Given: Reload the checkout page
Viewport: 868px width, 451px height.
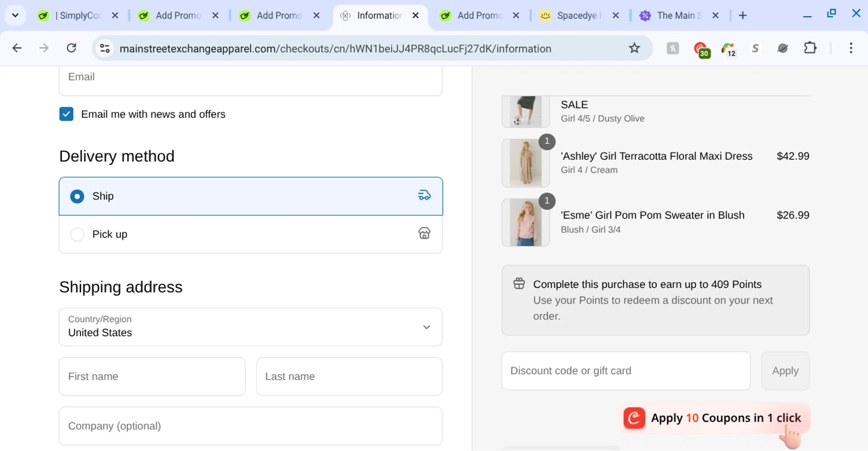Looking at the screenshot, I should click(x=71, y=49).
